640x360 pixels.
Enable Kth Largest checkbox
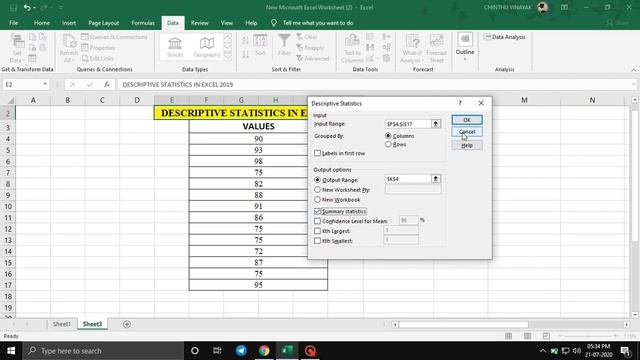pos(318,231)
